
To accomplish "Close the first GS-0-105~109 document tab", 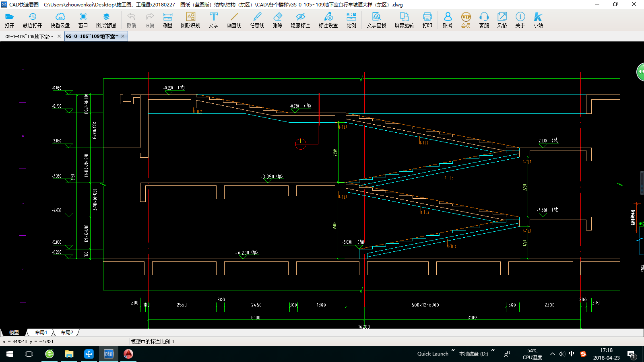I will click(x=59, y=36).
